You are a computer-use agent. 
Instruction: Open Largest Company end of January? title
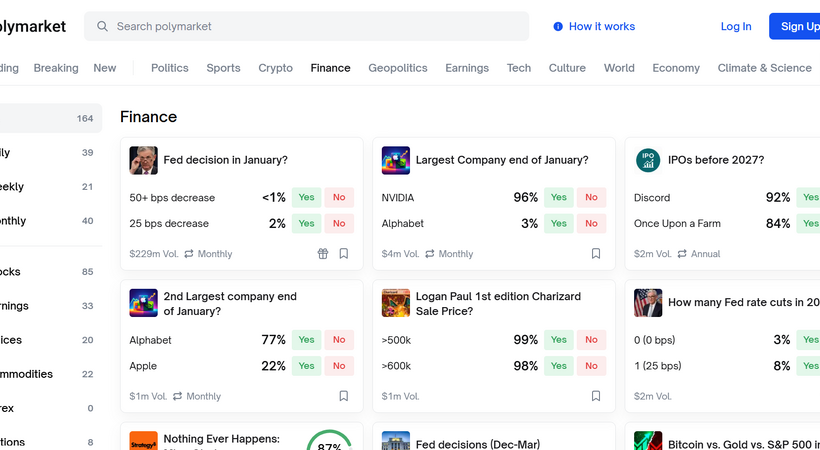[x=502, y=160]
